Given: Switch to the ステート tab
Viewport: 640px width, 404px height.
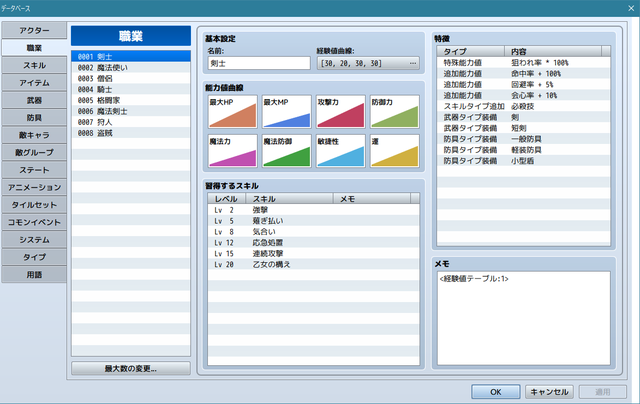Looking at the screenshot, I should [x=34, y=170].
